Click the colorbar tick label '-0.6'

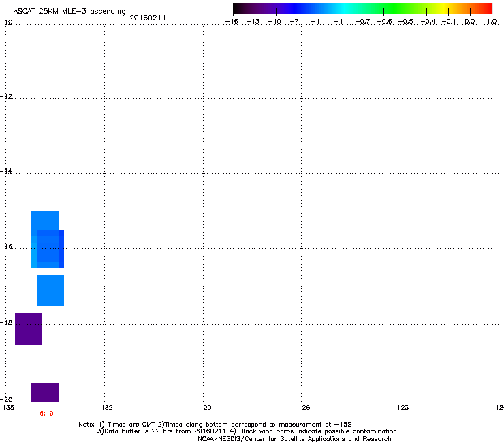click(384, 22)
